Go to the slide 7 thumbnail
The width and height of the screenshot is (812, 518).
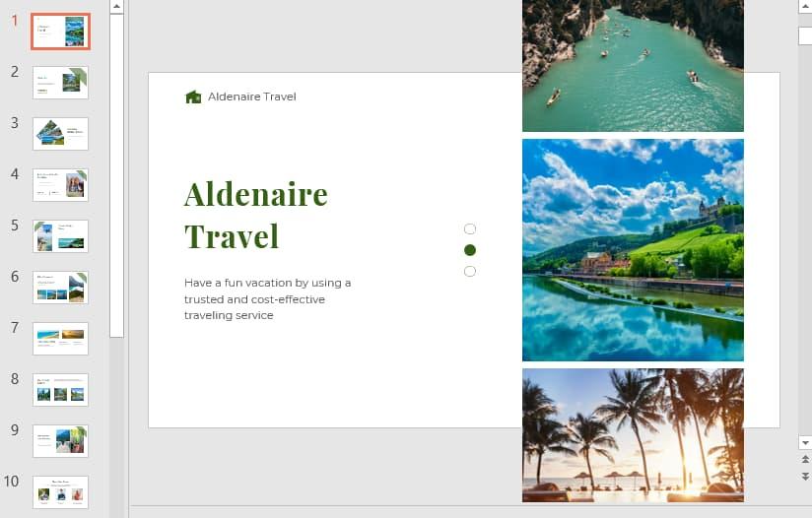point(60,339)
